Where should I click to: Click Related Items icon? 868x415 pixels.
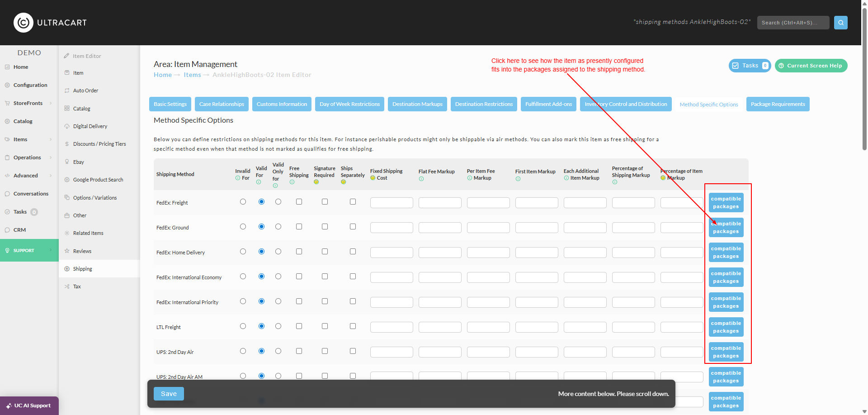(67, 233)
